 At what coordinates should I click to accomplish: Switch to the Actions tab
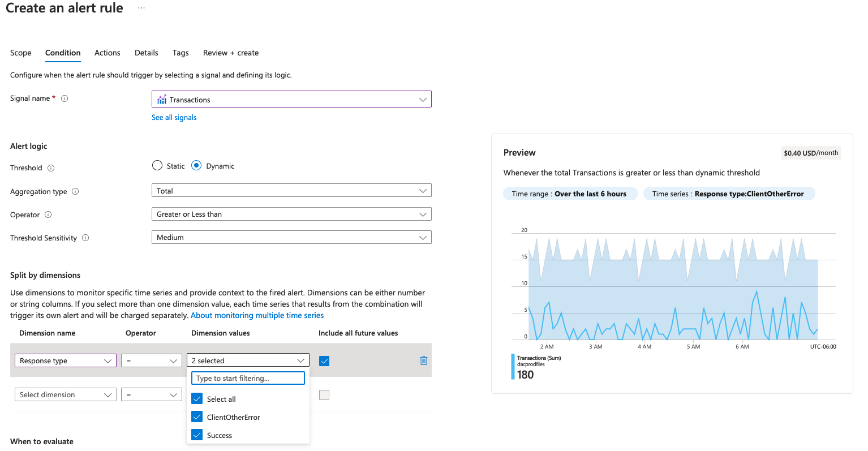click(108, 53)
